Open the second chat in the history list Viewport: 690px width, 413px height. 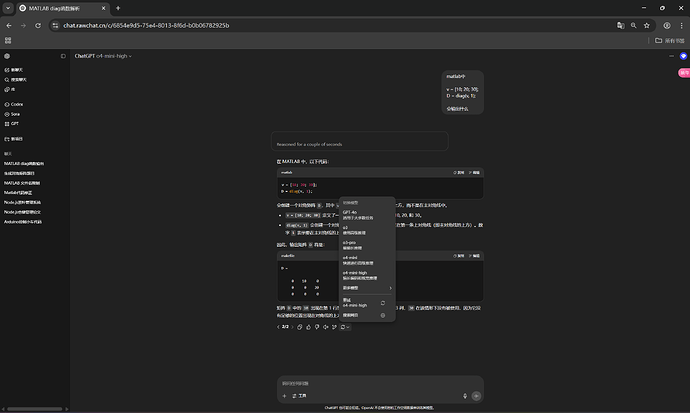tap(19, 173)
